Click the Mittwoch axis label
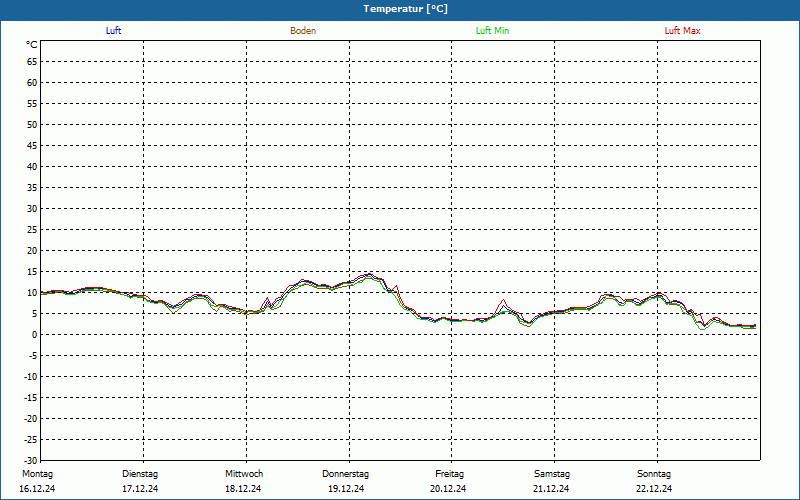 244,474
